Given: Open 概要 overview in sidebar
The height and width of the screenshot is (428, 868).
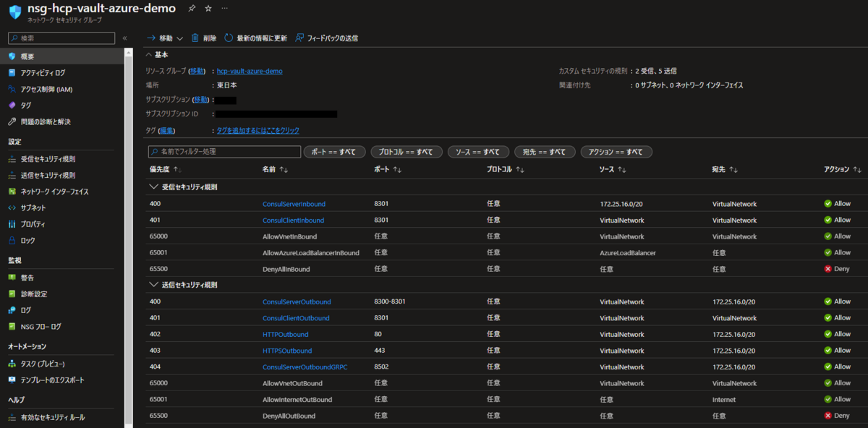Looking at the screenshot, I should tap(62, 56).
